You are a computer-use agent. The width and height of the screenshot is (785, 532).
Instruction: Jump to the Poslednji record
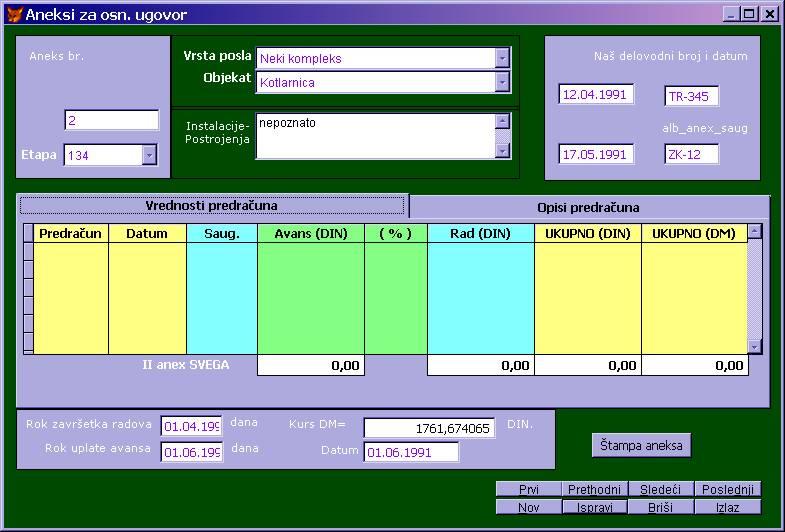tap(727, 489)
